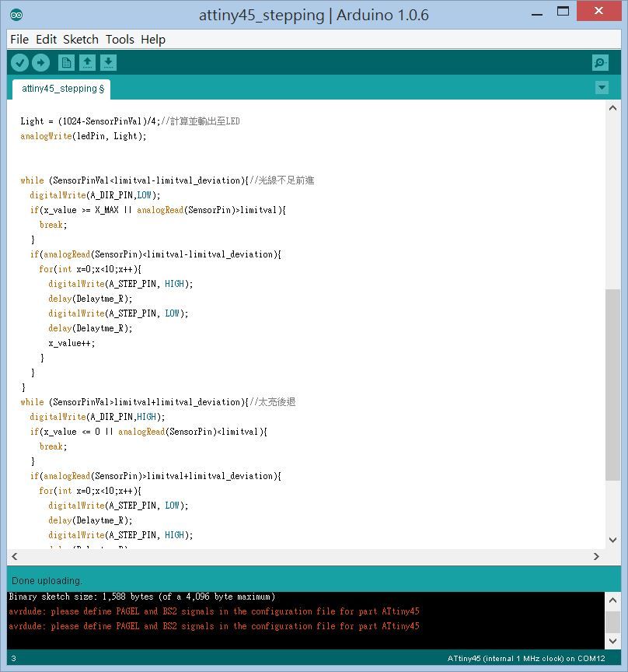Create a new sketch with New icon
Viewport: 628px width, 672px height.
(66, 63)
